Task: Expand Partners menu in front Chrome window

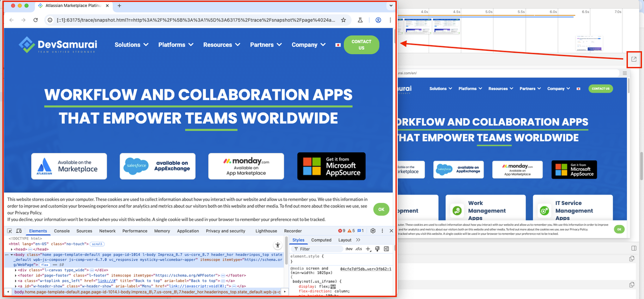Action: [266, 45]
